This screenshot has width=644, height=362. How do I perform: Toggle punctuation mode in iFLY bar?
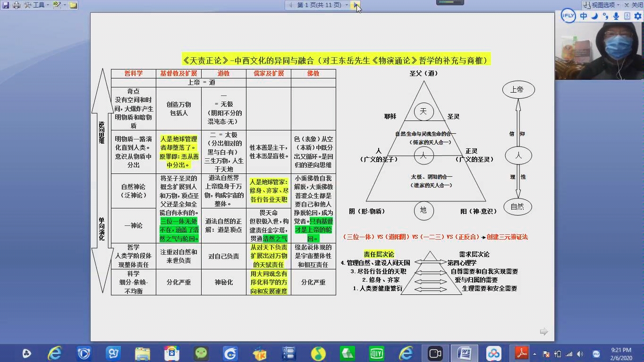pyautogui.click(x=605, y=16)
